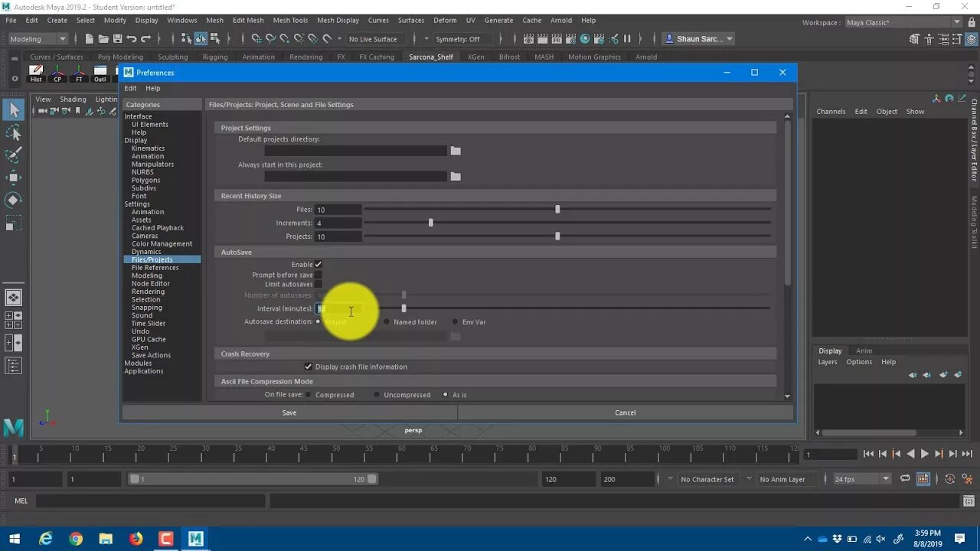Open the shelf settings gear icon
The image size is (980, 551).
[15, 79]
